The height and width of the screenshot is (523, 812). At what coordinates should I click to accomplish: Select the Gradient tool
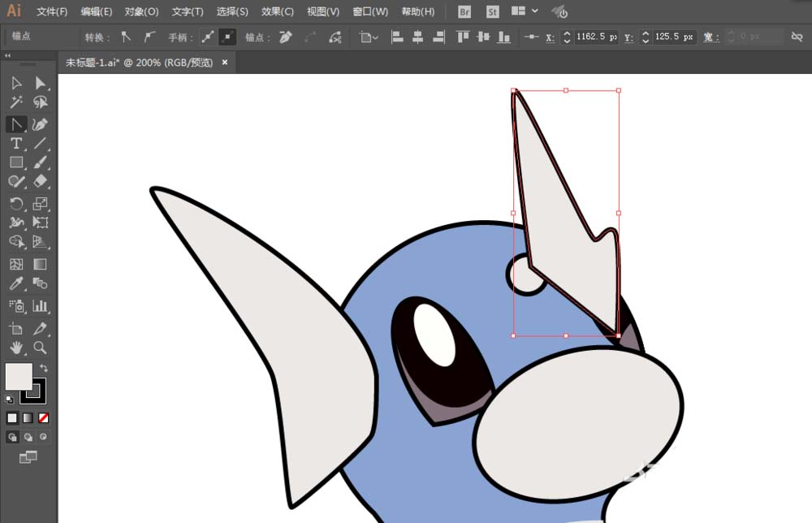click(x=40, y=264)
